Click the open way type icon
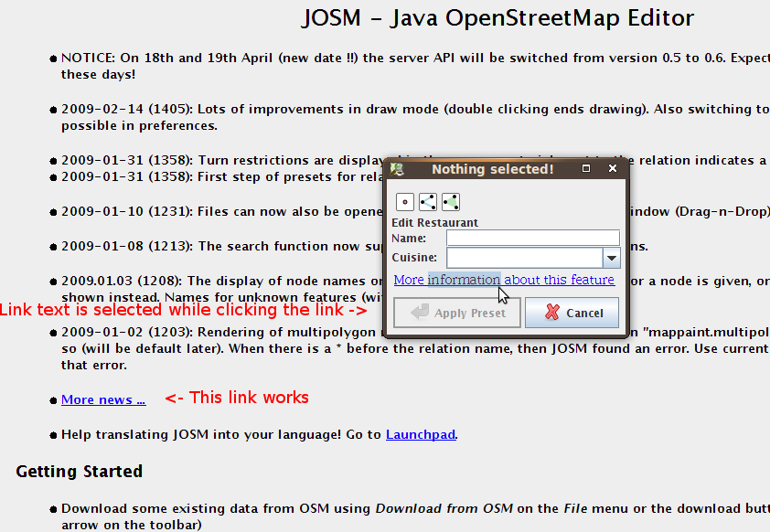 (428, 202)
